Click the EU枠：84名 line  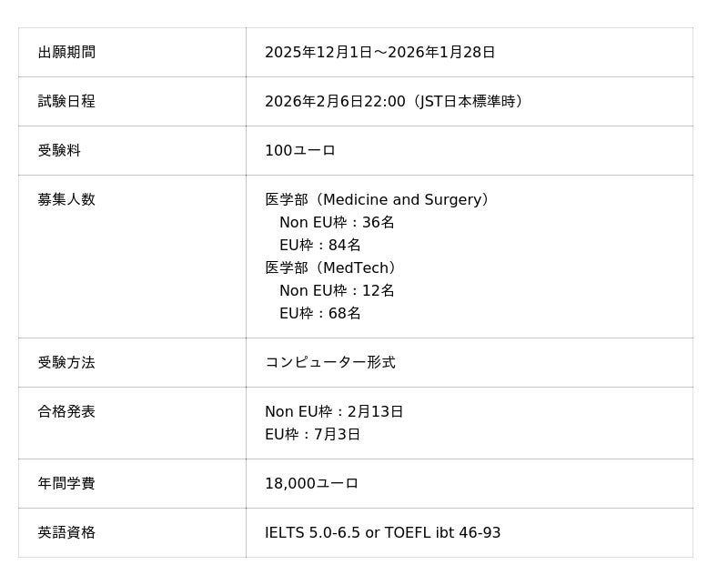point(319,246)
